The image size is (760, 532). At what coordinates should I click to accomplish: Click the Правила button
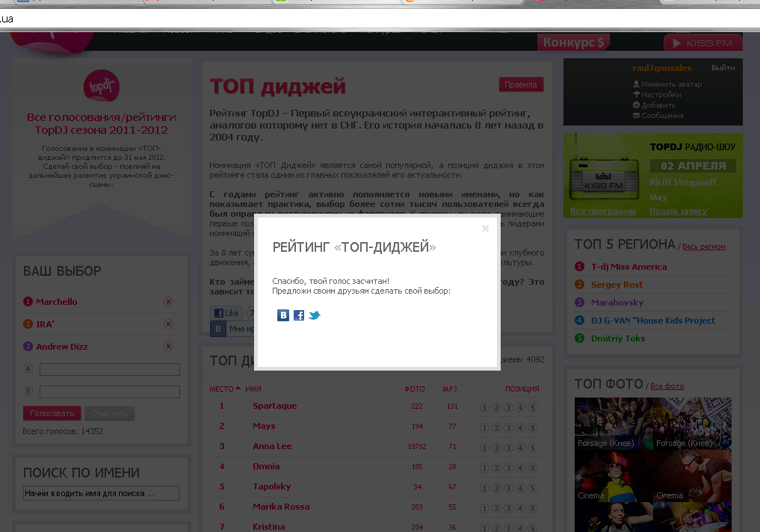click(x=521, y=84)
